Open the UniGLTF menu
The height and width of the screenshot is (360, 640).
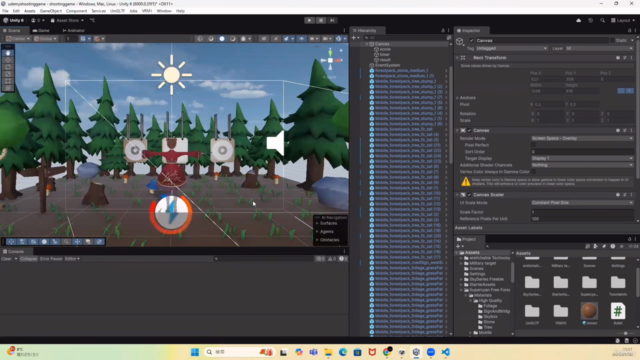(x=117, y=11)
